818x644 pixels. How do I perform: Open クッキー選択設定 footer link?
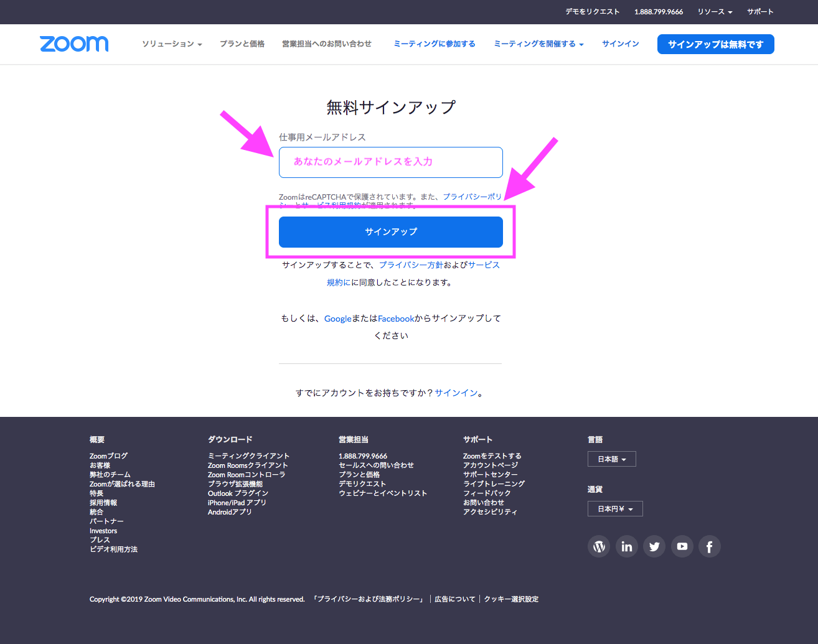(511, 599)
